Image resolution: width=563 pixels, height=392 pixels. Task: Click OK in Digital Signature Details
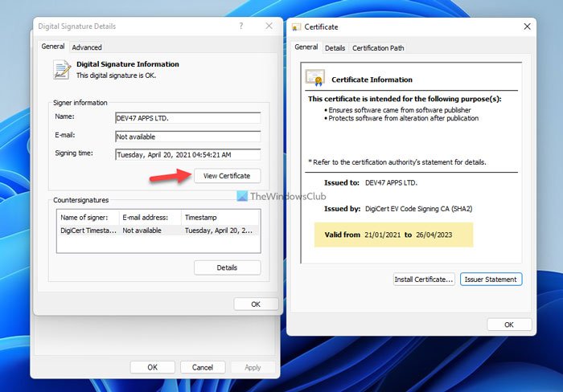click(x=256, y=304)
